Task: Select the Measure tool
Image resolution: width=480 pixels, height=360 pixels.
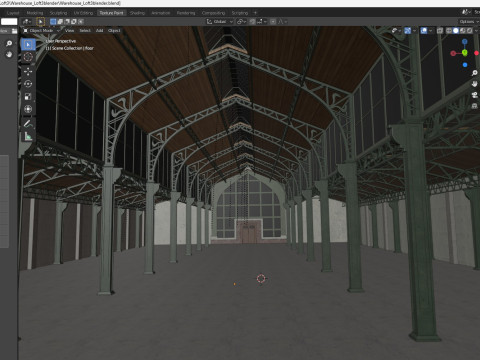Action: [x=28, y=136]
